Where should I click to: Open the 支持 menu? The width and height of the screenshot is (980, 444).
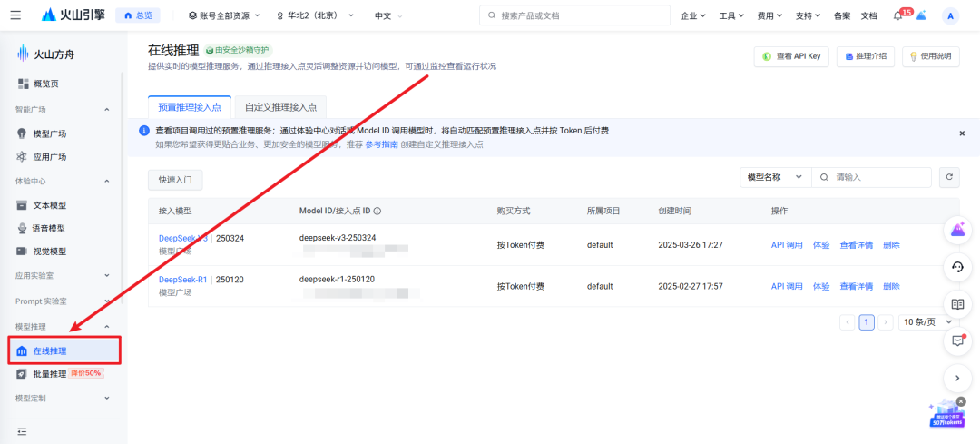coord(808,15)
